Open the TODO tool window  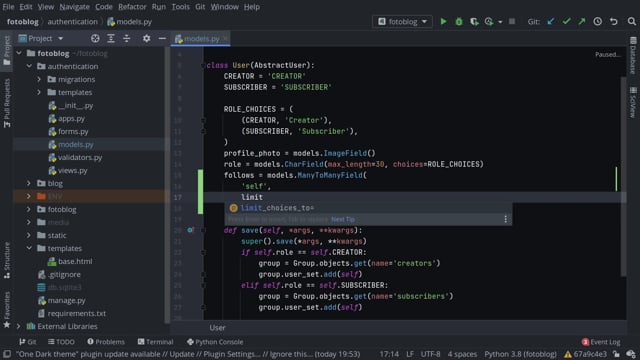click(61, 342)
